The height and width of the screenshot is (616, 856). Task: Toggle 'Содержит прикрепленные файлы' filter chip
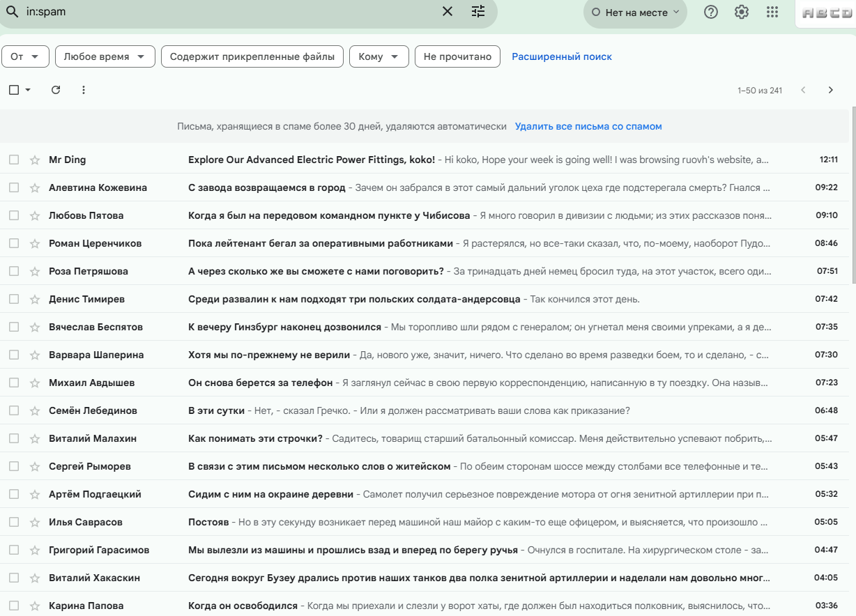point(252,56)
